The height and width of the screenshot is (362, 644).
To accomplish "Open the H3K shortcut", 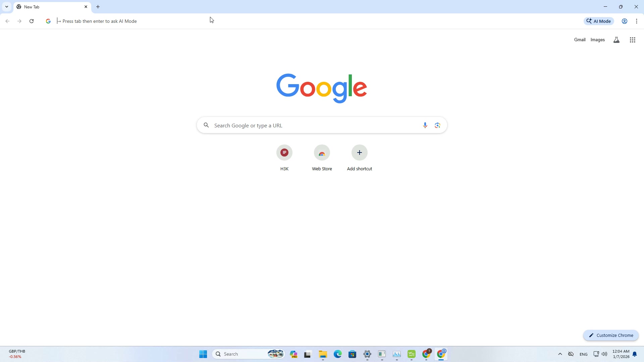I will tap(284, 153).
